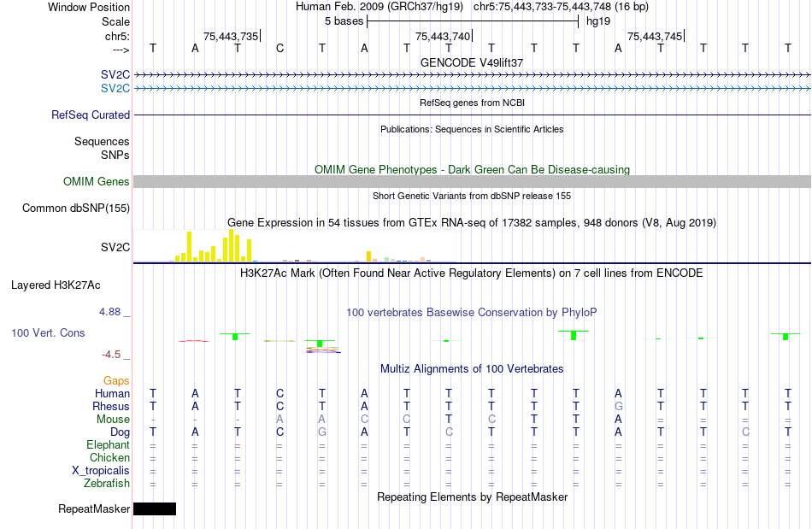This screenshot has width=812, height=529.
Task: Select the SV2C label beside the GTEx chart
Action: click(115, 248)
